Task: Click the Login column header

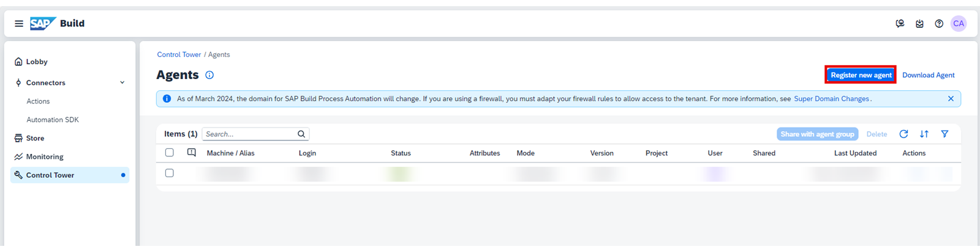Action: coord(307,153)
